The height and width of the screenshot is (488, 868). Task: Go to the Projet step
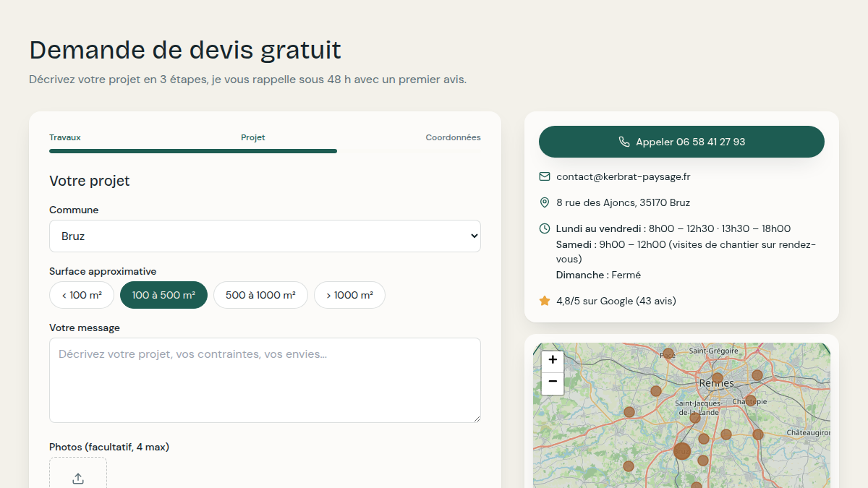coord(253,137)
